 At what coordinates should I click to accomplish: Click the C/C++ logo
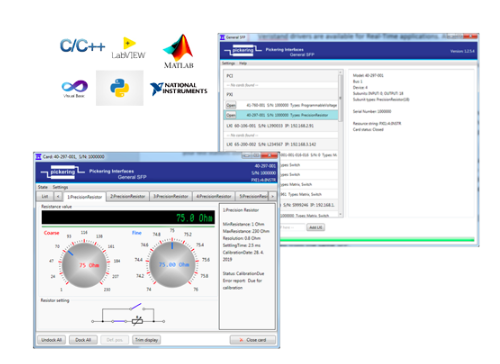point(82,46)
